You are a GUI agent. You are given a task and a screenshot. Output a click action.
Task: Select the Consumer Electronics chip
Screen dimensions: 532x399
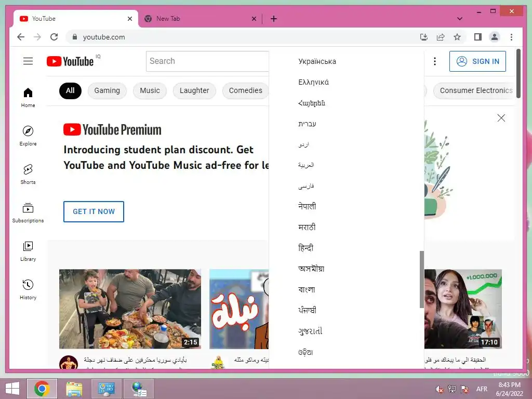pos(475,90)
